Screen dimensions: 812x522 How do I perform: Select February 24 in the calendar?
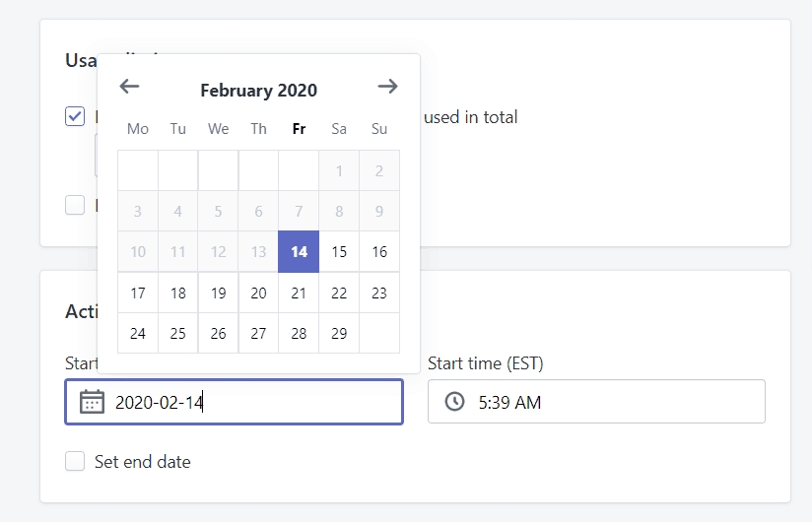[138, 334]
